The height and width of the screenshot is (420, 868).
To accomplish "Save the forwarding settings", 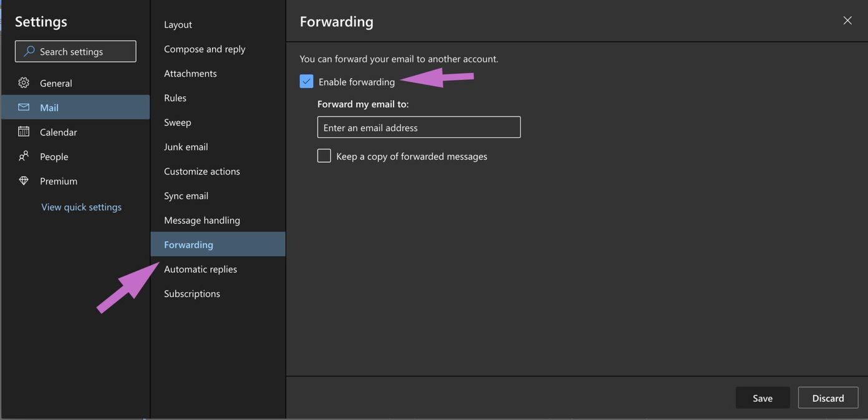I will point(763,398).
